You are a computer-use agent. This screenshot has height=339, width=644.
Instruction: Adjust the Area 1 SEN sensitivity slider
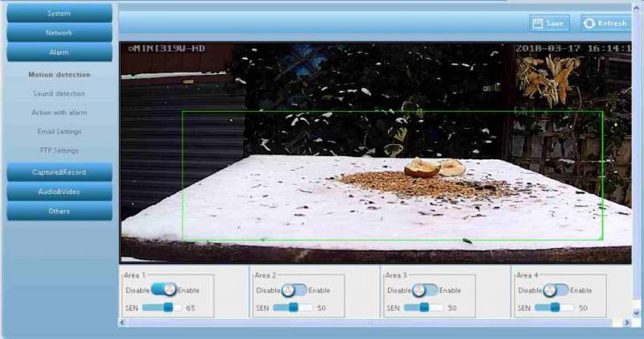point(168,308)
